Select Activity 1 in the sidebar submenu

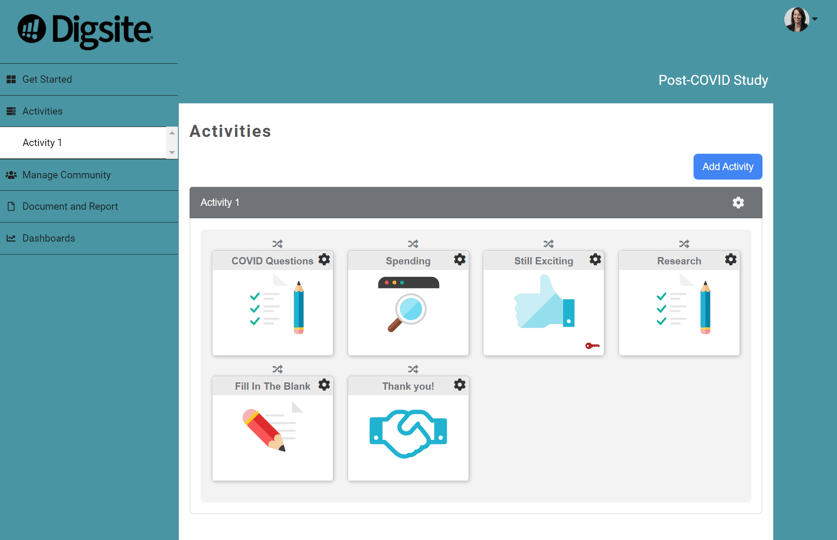(x=84, y=143)
